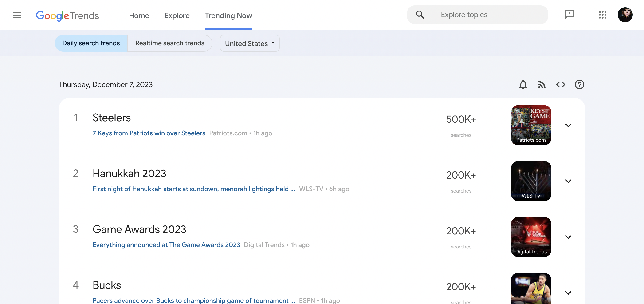
Task: Open the Google apps grid
Action: click(x=602, y=15)
